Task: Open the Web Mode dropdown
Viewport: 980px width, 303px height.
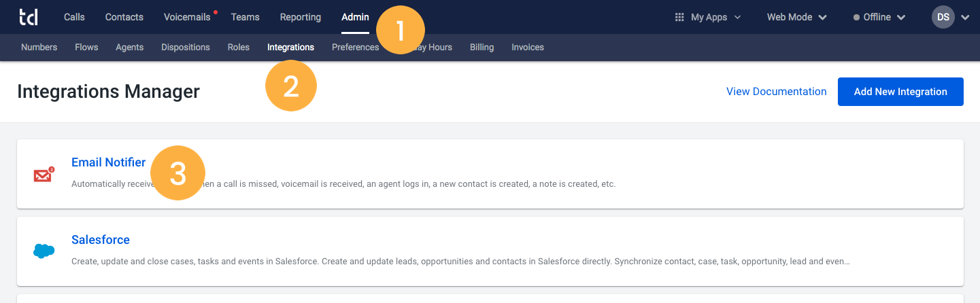Action: click(x=796, y=17)
